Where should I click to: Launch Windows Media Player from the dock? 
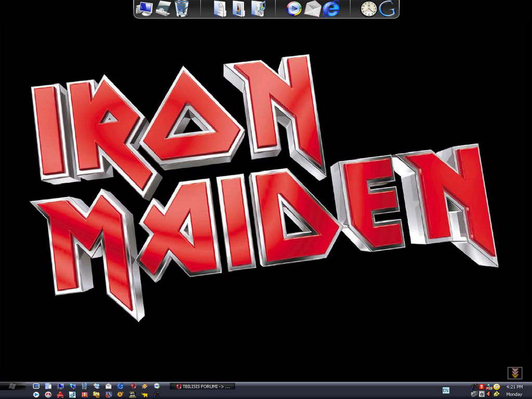[294, 8]
